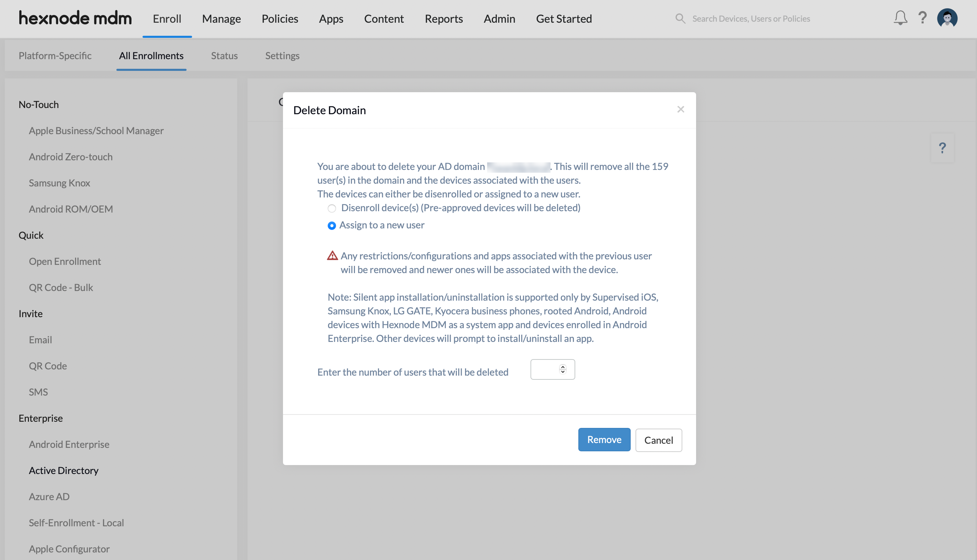Focus the number of users input field
The width and height of the screenshot is (977, 560).
[x=553, y=369]
